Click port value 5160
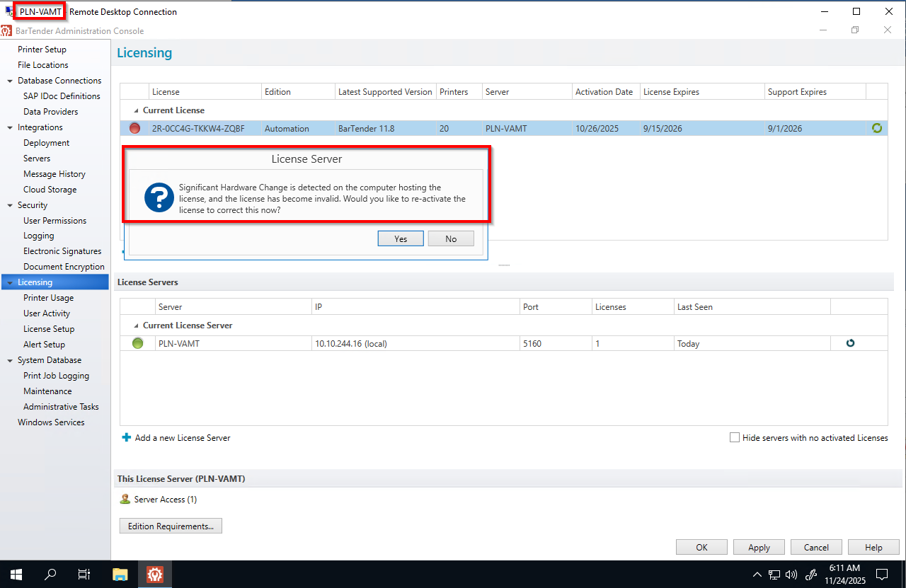Image resolution: width=906 pixels, height=588 pixels. click(532, 344)
